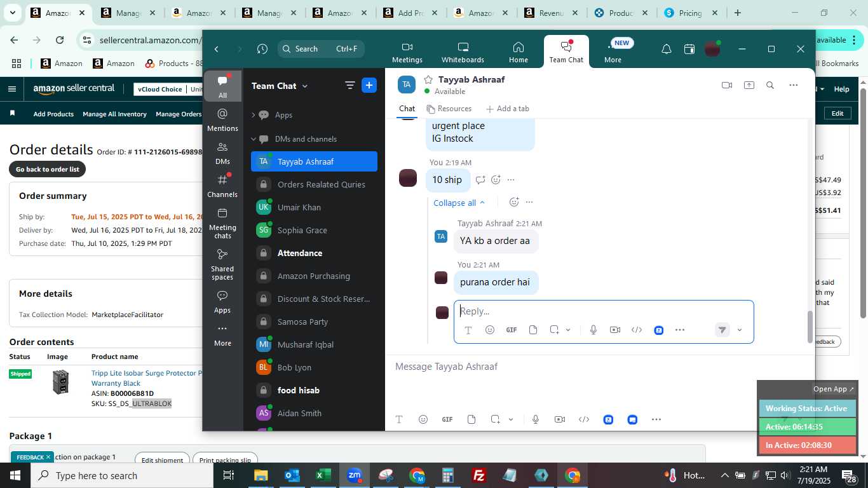This screenshot has height=488, width=868.
Task: Open the Umair Khan chat
Action: pos(314,207)
